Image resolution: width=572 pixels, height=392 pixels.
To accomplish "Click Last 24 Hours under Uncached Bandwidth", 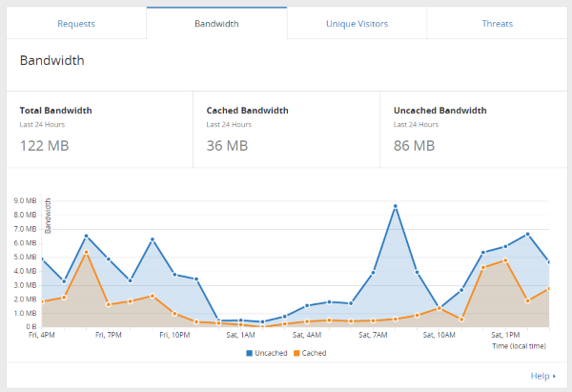I will tap(417, 124).
